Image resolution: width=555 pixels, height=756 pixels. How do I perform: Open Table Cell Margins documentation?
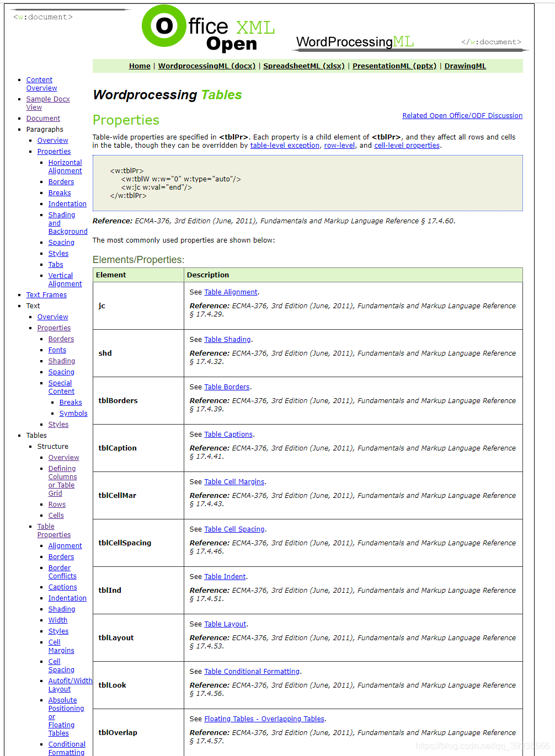234,481
